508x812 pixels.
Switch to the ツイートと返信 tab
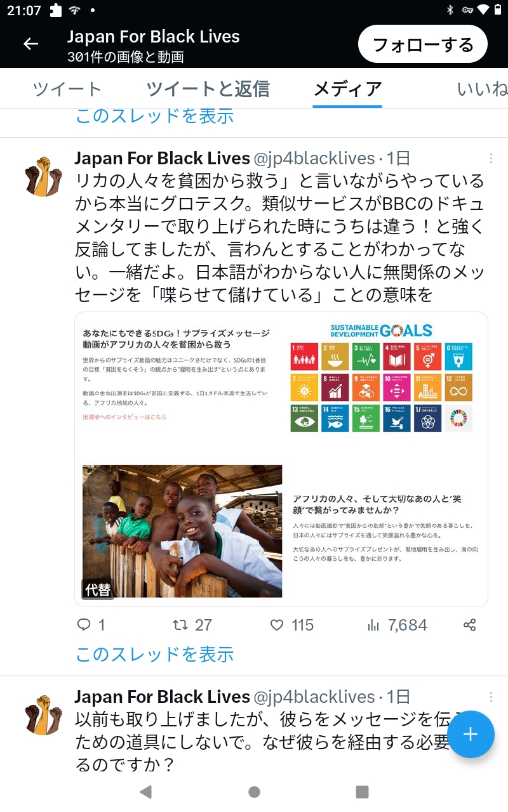click(x=208, y=89)
